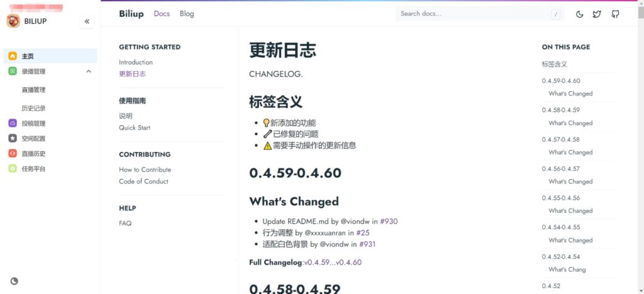Collapse the sidebar with double-chevron button
The height and width of the screenshot is (294, 644).
click(x=87, y=21)
